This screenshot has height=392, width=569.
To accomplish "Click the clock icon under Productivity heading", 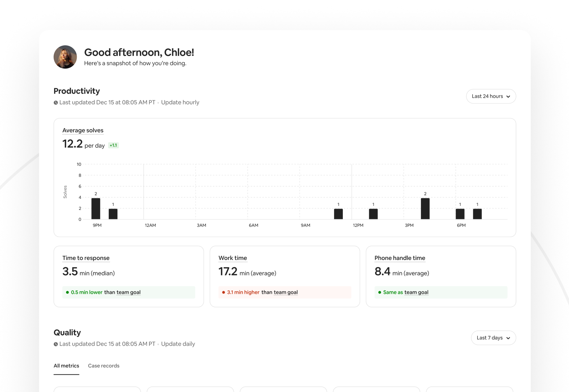I will pos(56,103).
